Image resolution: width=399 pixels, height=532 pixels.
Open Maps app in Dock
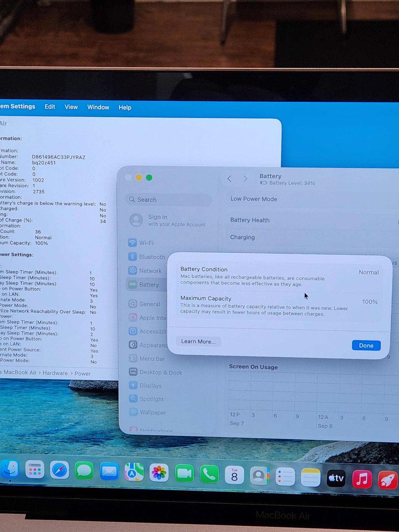point(134,472)
